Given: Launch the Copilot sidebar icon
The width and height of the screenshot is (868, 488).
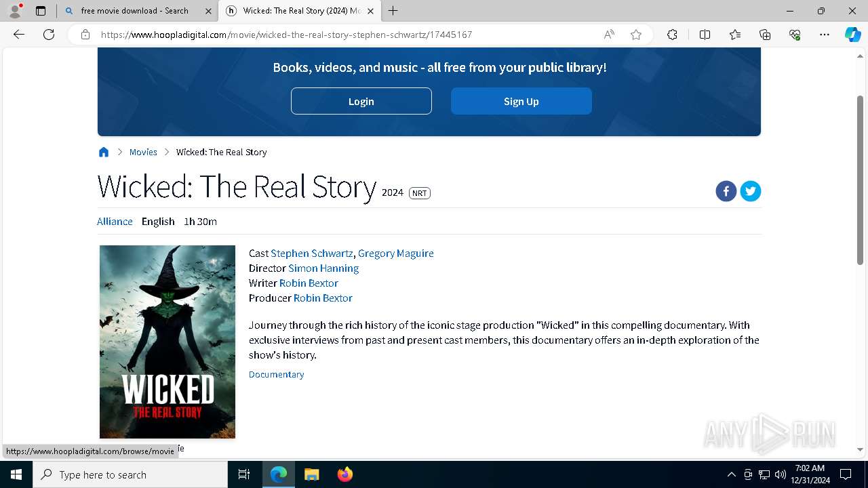Looking at the screenshot, I should [x=852, y=35].
